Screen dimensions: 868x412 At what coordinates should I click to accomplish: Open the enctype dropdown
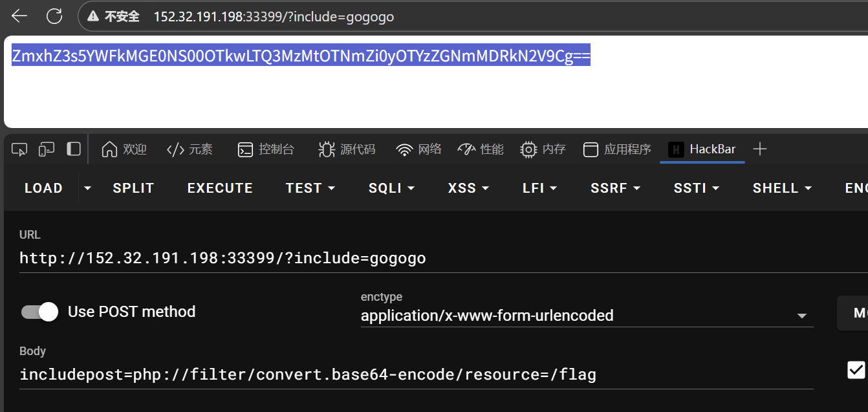pyautogui.click(x=802, y=314)
